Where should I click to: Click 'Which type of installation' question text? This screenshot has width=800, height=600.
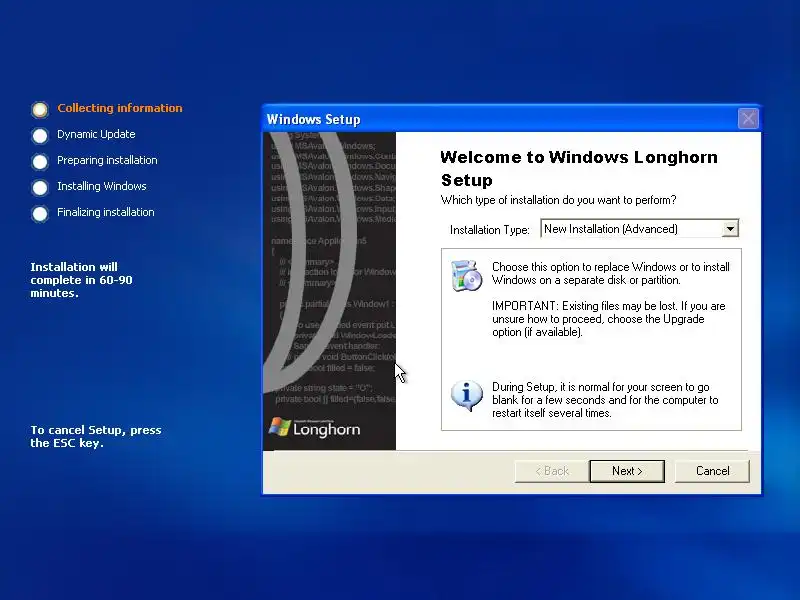(x=558, y=200)
